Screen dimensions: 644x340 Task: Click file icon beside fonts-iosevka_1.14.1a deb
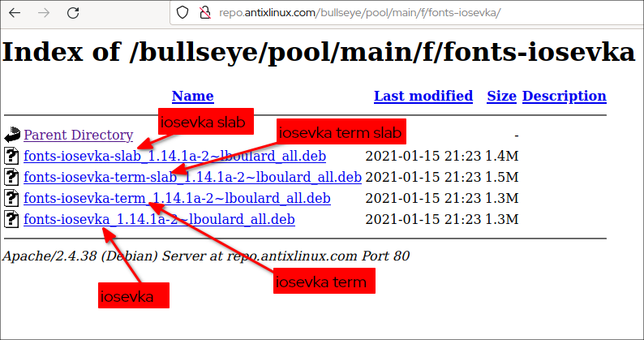(x=11, y=219)
